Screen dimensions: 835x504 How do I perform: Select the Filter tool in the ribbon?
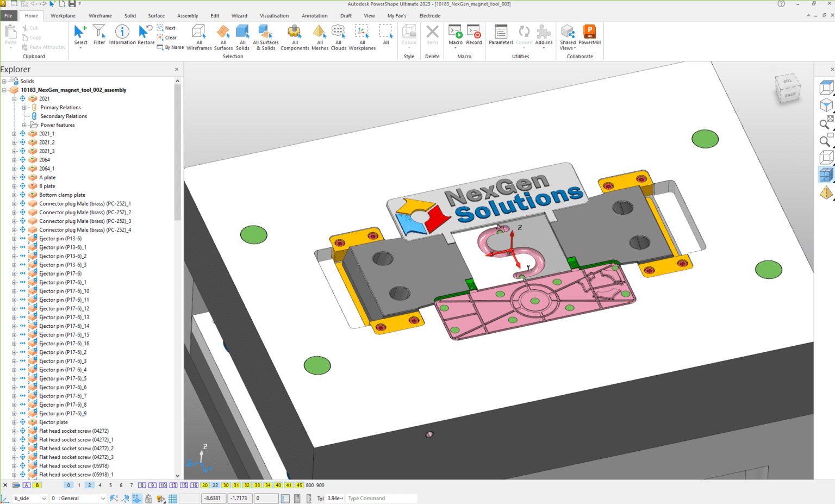pyautogui.click(x=99, y=35)
